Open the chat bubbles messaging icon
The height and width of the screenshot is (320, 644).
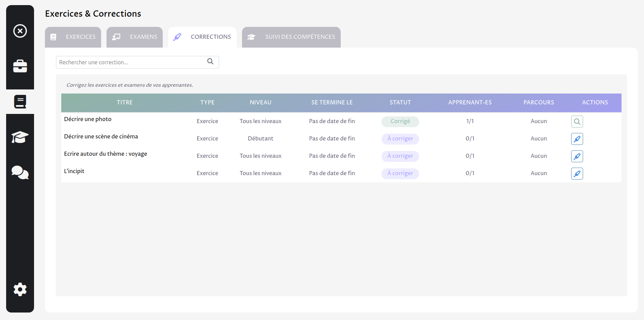[20, 172]
